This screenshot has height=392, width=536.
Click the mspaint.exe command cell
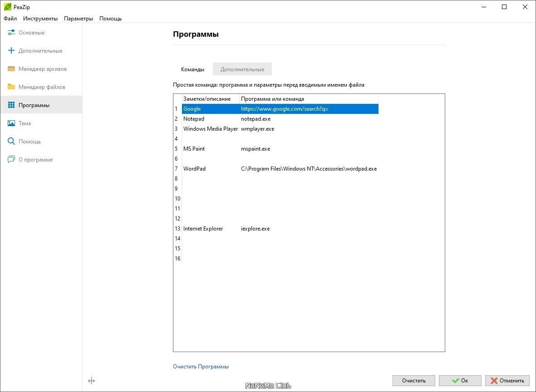pyautogui.click(x=309, y=149)
